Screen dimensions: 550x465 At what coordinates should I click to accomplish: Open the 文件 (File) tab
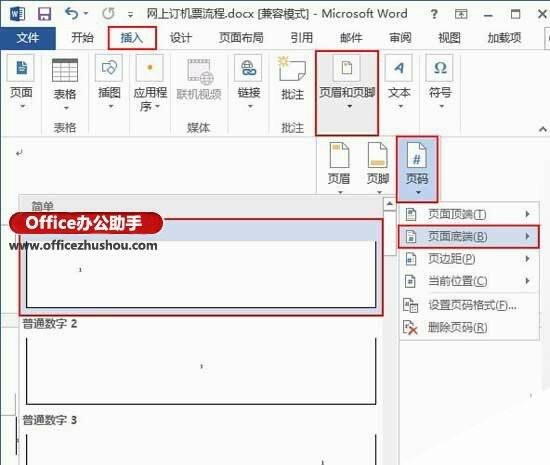(x=28, y=38)
